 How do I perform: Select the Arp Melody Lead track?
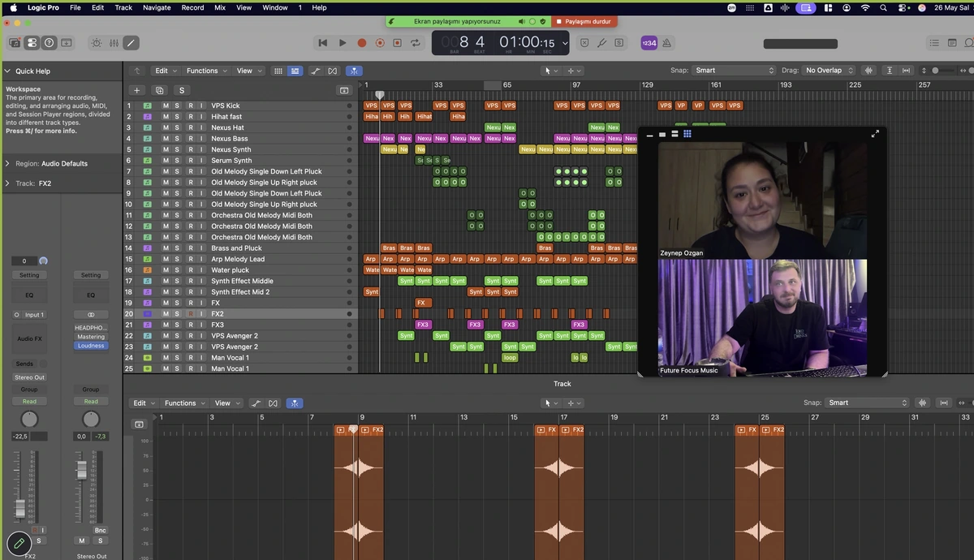pos(238,259)
